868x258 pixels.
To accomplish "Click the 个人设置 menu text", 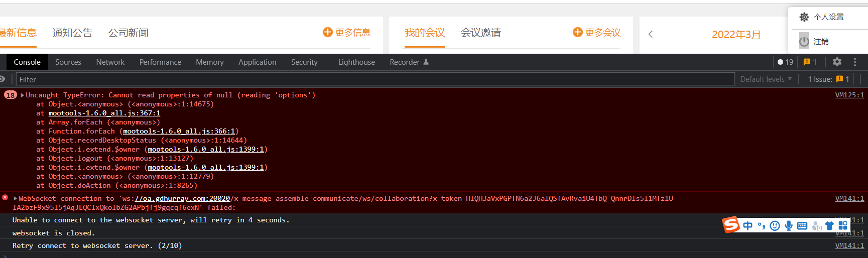I will click(x=829, y=17).
